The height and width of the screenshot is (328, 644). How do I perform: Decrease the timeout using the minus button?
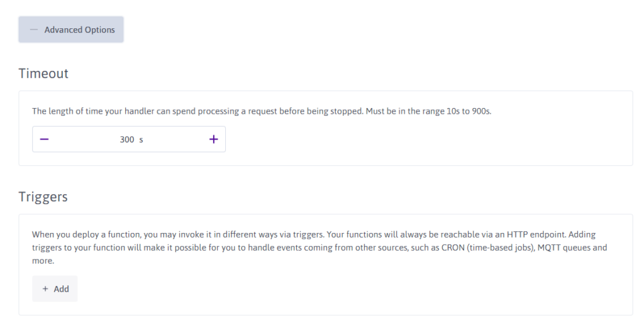pos(44,139)
